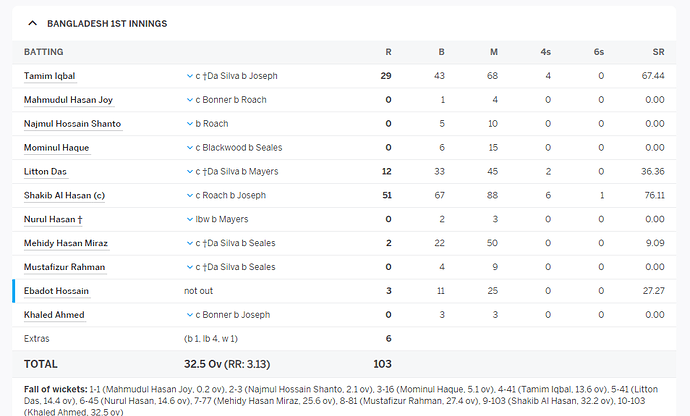Viewport: 690px width, 416px height.
Task: Expand Mehidy Hasan Miraz dismissal chevron
Action: (x=189, y=243)
